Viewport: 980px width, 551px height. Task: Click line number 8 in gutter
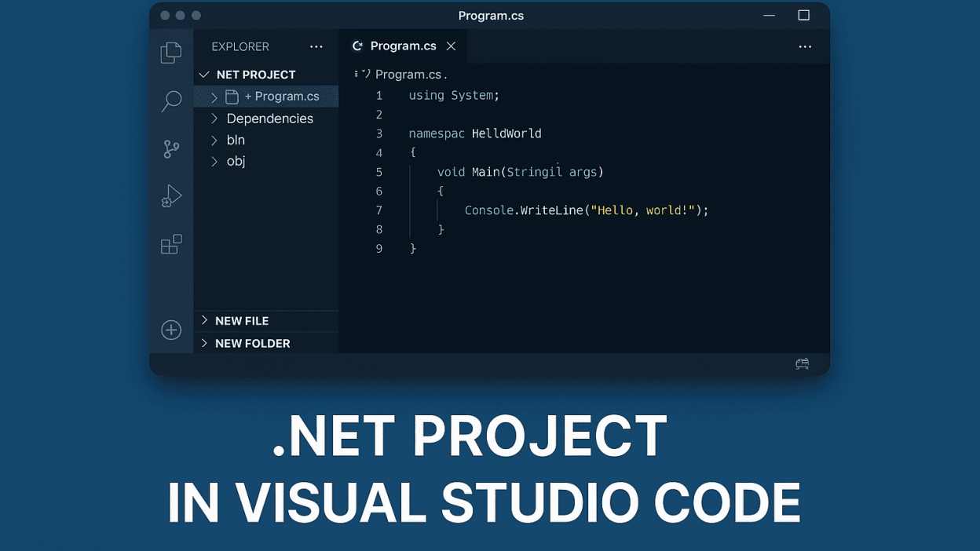tap(379, 230)
